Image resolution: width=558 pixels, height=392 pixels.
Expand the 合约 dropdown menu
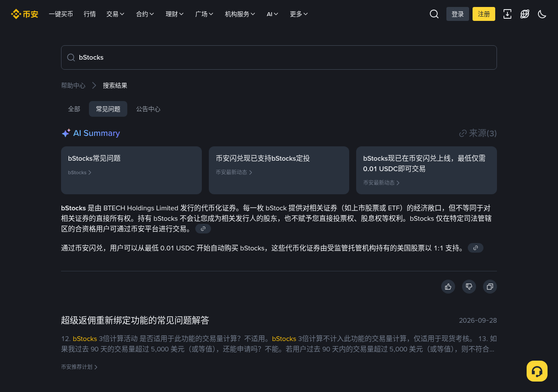click(145, 14)
